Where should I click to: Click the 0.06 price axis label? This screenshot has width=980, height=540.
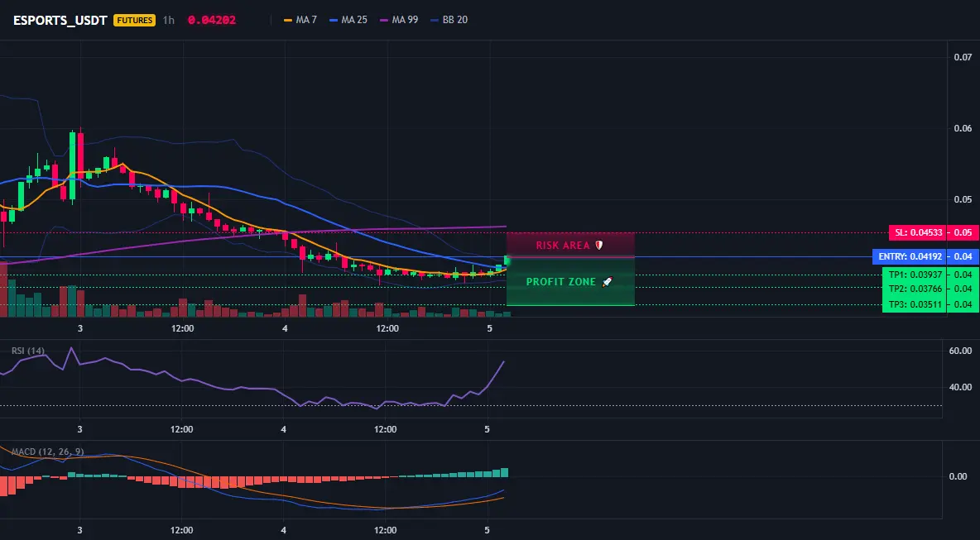coord(963,129)
